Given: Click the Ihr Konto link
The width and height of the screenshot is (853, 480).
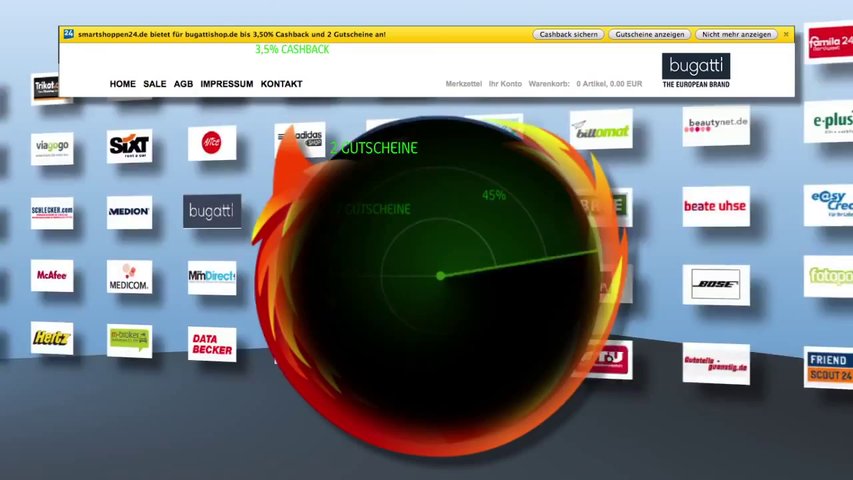Looking at the screenshot, I should pyautogui.click(x=504, y=85).
